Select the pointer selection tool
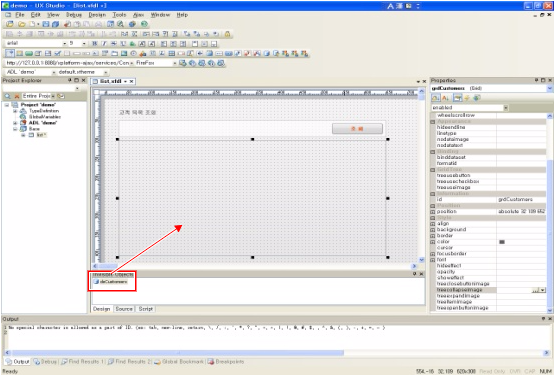This screenshot has height=376, width=555. pyautogui.click(x=10, y=53)
